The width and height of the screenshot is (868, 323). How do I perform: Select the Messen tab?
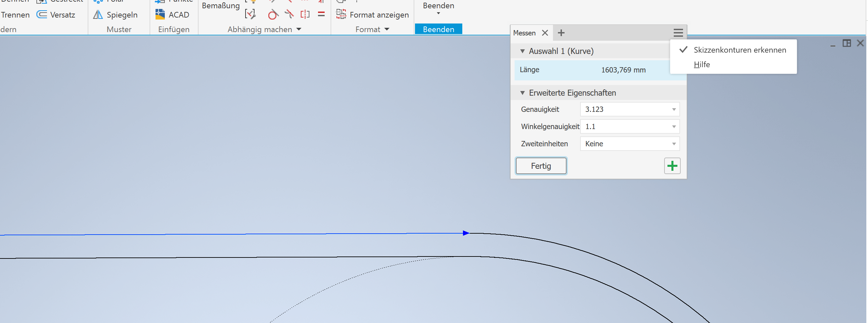tap(525, 33)
